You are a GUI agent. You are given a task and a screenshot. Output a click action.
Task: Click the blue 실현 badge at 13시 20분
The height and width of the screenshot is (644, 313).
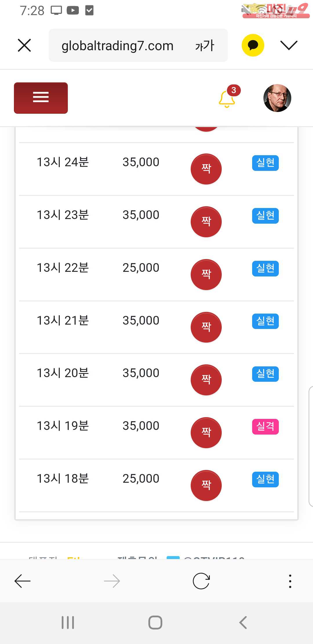click(x=265, y=374)
